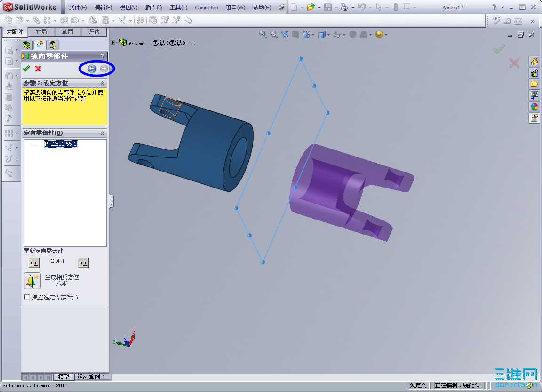The width and height of the screenshot is (542, 392).
Task: Click the Undo arrow icon in the title toolbar
Action: pyautogui.click(x=361, y=7)
